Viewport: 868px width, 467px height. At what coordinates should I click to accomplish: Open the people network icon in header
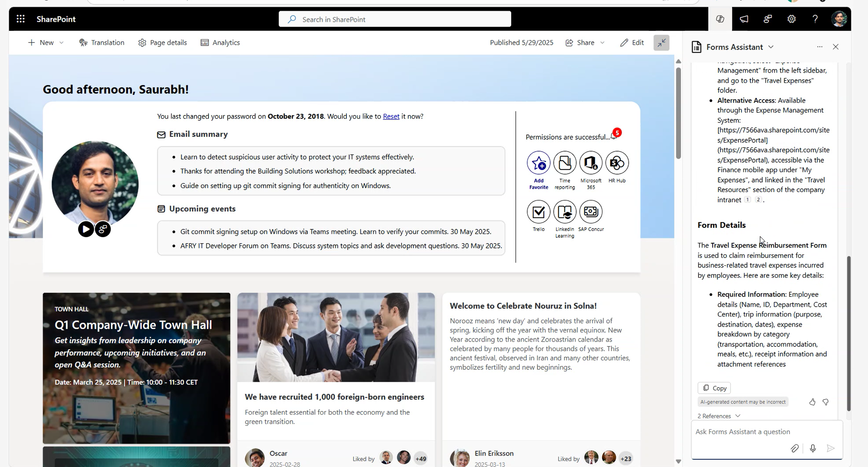768,19
